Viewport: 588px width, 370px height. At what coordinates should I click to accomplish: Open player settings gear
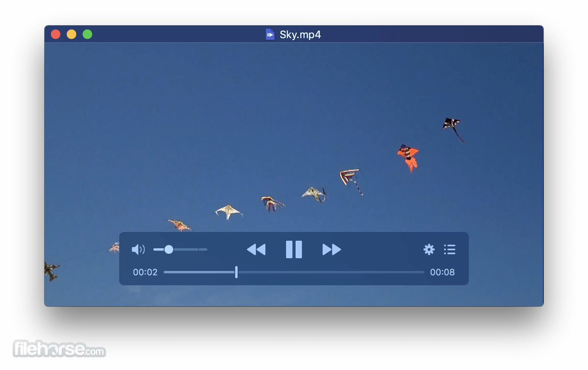(x=429, y=250)
